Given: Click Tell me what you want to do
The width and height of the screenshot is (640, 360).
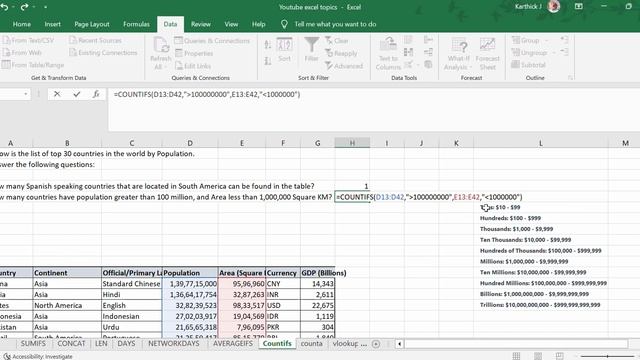Looking at the screenshot, I should coord(335,24).
